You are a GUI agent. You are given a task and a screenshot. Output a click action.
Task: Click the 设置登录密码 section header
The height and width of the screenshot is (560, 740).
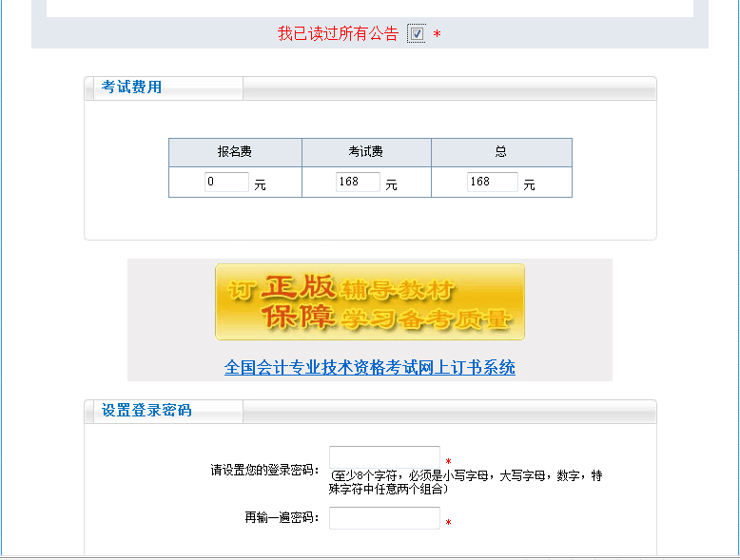[146, 411]
